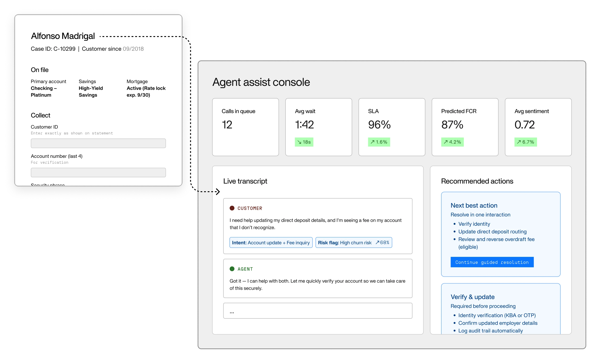Focus the Account number last 4 field
Screen dimensions: 602x364
(98, 173)
